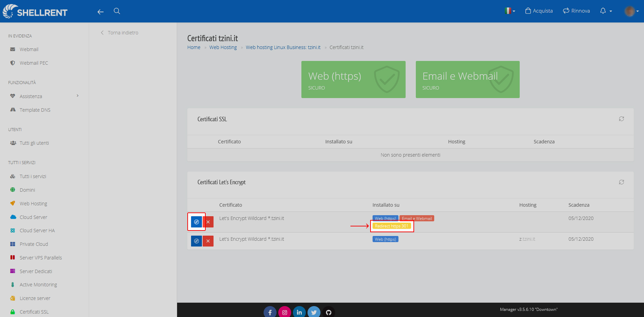Click the back arrow in top bar
This screenshot has width=644, height=317.
click(100, 12)
